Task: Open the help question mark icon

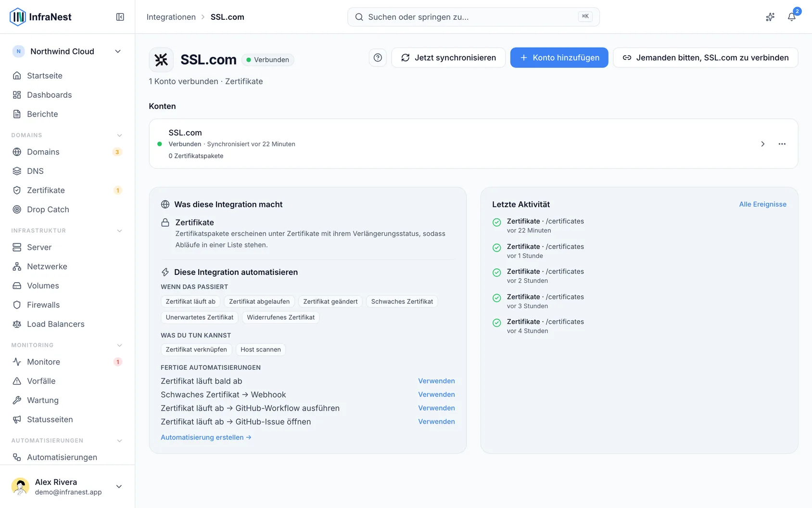Action: click(x=378, y=58)
